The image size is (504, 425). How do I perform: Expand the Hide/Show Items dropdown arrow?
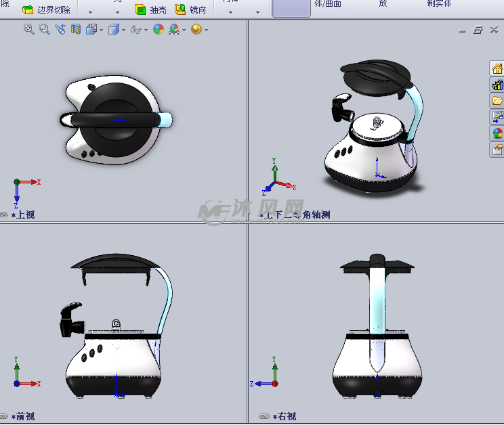pos(146,30)
